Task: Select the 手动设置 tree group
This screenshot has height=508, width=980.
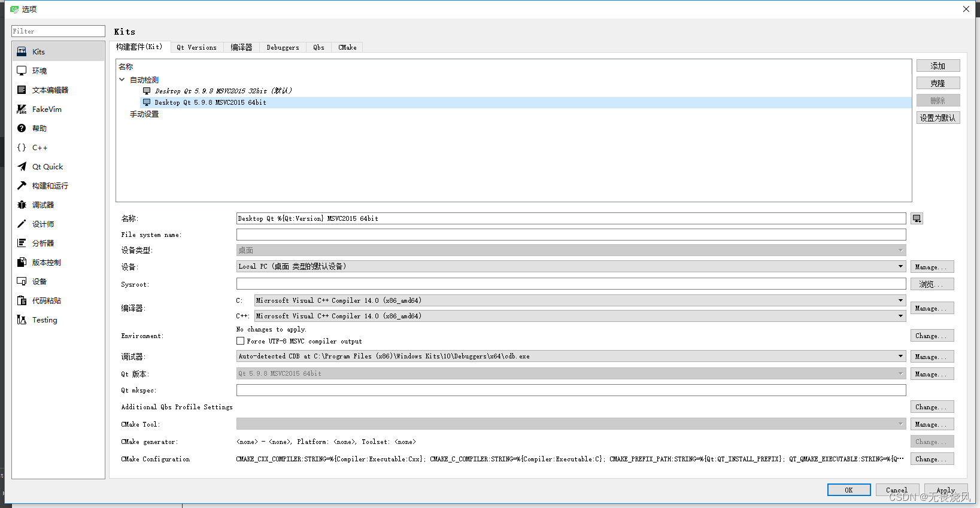Action: [144, 114]
